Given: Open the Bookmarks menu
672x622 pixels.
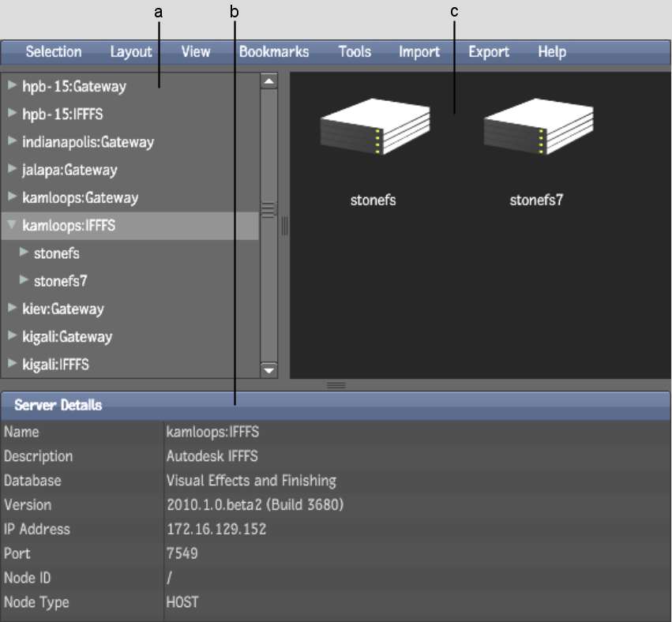Looking at the screenshot, I should coord(274,52).
